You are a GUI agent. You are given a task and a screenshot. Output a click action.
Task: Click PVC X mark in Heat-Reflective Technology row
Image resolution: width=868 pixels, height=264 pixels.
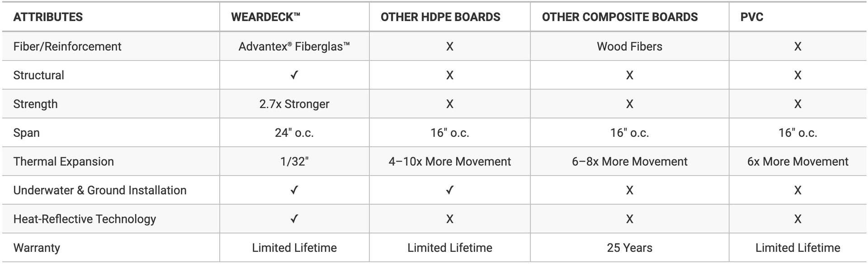coord(797,219)
